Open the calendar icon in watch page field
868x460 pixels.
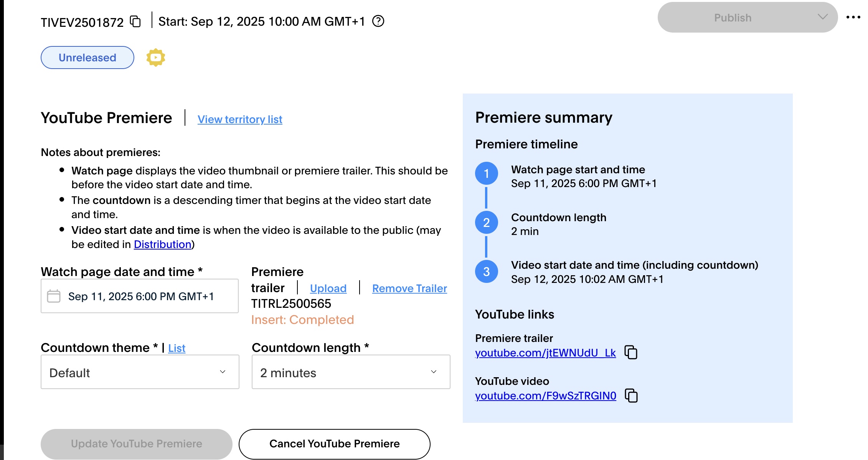(x=54, y=296)
